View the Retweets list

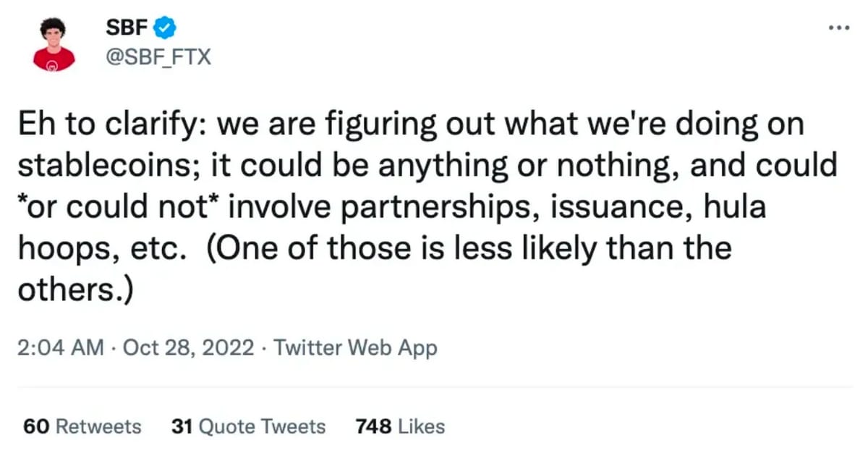click(x=82, y=426)
